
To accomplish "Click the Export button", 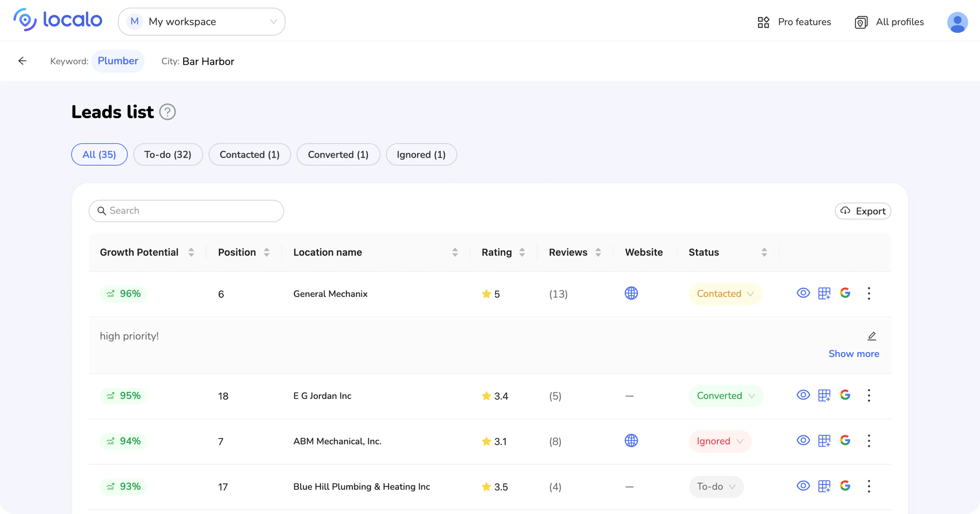I will pos(863,211).
